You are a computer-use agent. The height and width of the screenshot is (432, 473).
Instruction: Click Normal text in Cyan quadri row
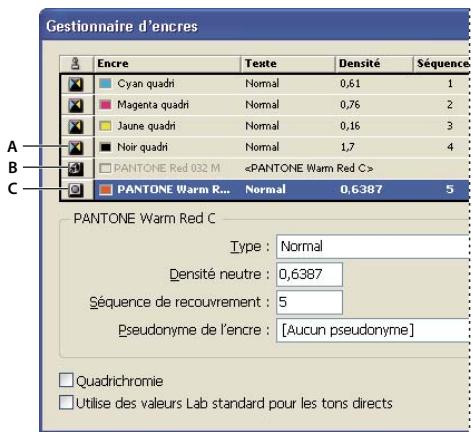point(262,84)
